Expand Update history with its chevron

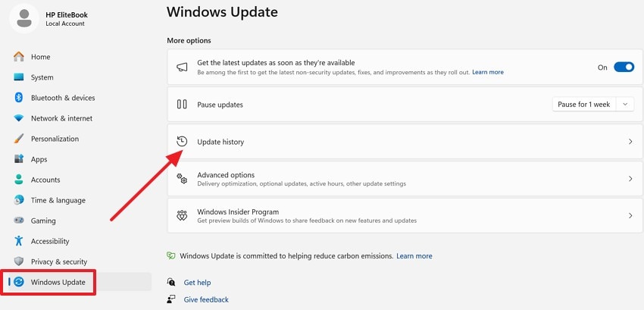point(630,142)
